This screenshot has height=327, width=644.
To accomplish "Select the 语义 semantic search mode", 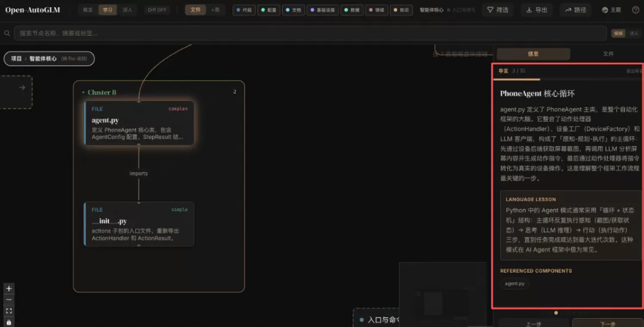I will [x=634, y=33].
